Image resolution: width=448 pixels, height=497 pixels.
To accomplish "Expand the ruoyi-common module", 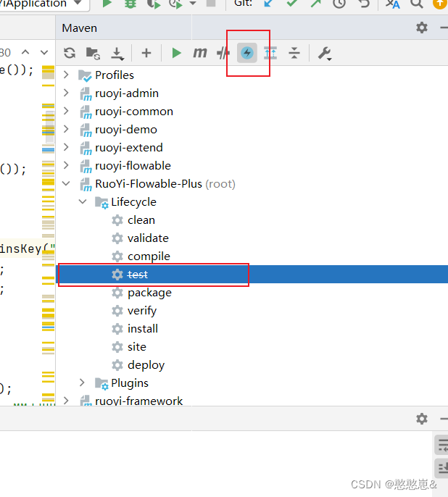I will pos(66,111).
